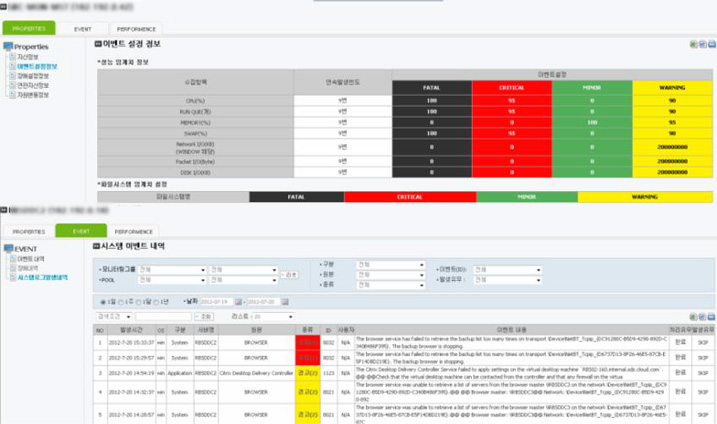This screenshot has height=424, width=717.
Task: Click the page icon next to 장애설정정보
Action: 13,76
